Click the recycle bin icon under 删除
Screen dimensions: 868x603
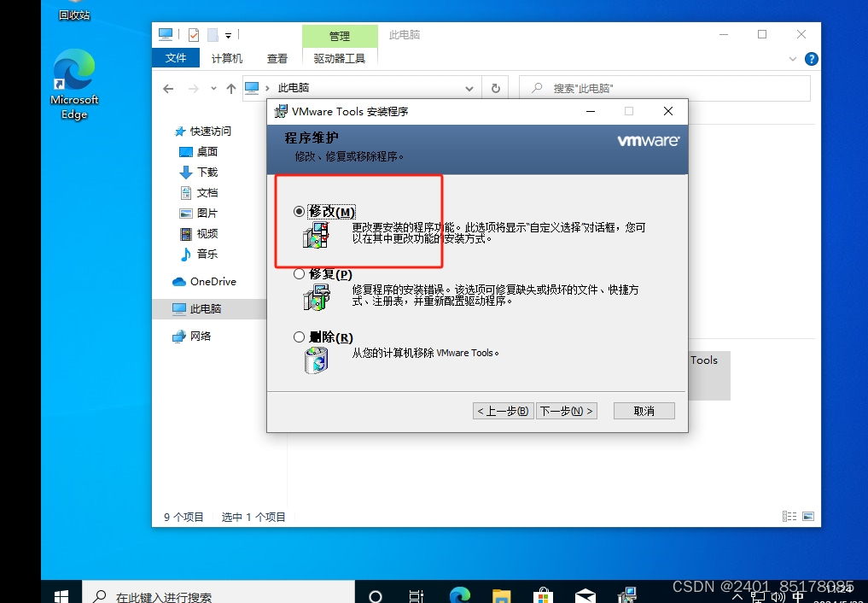[316, 360]
